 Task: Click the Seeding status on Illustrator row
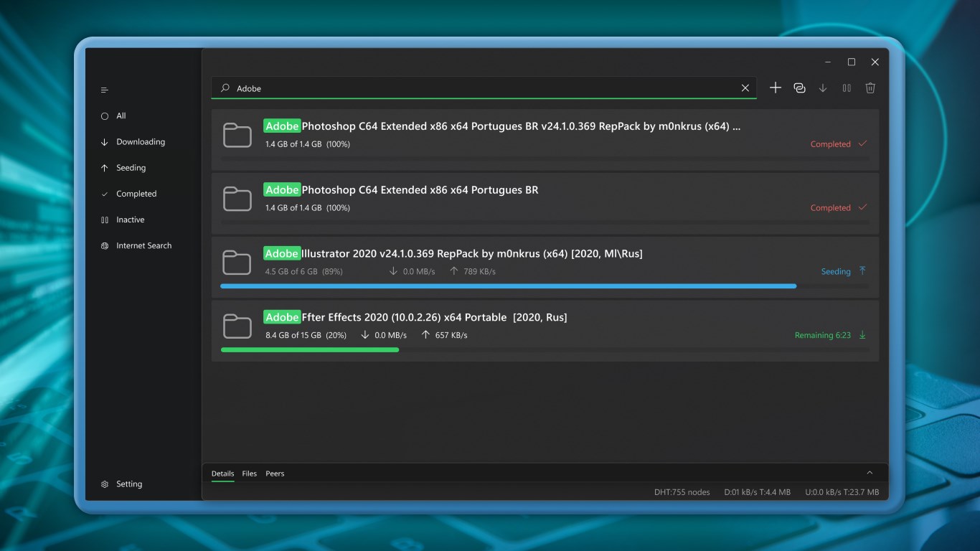pos(836,271)
